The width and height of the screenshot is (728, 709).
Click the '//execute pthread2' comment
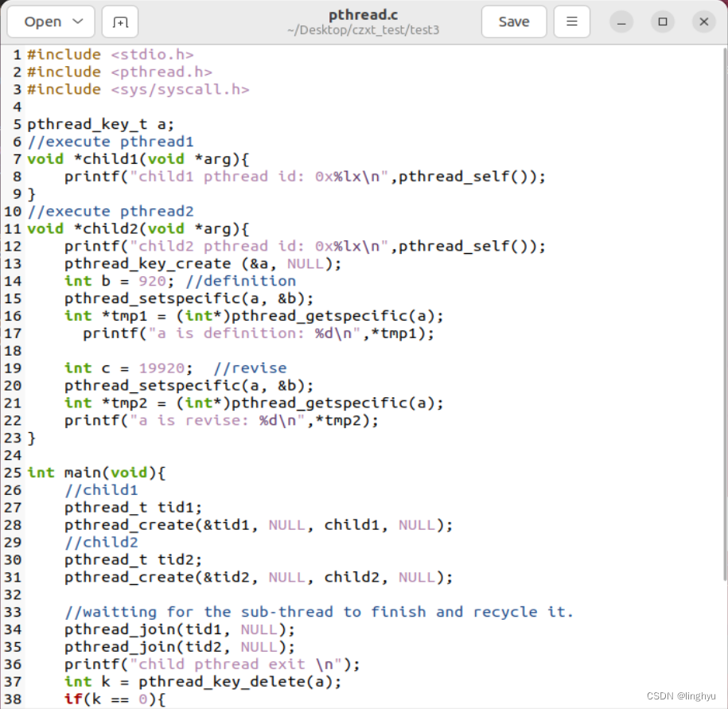(111, 212)
